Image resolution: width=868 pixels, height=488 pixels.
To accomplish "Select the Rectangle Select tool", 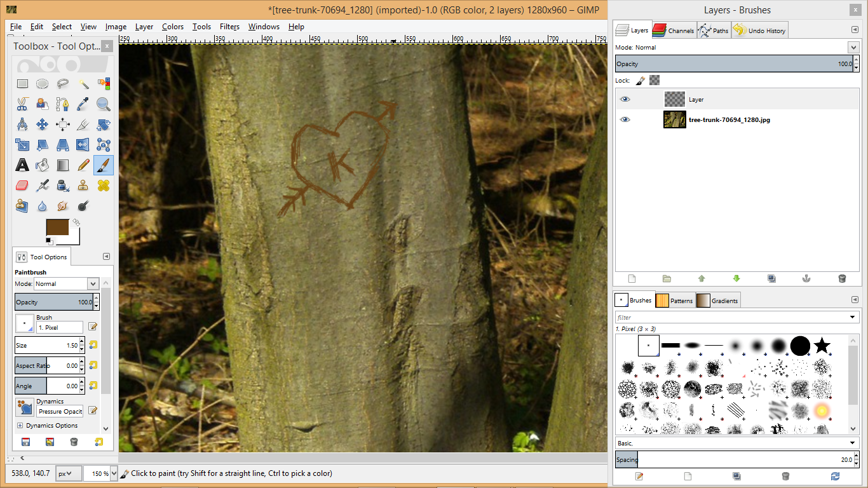I will coord(22,83).
